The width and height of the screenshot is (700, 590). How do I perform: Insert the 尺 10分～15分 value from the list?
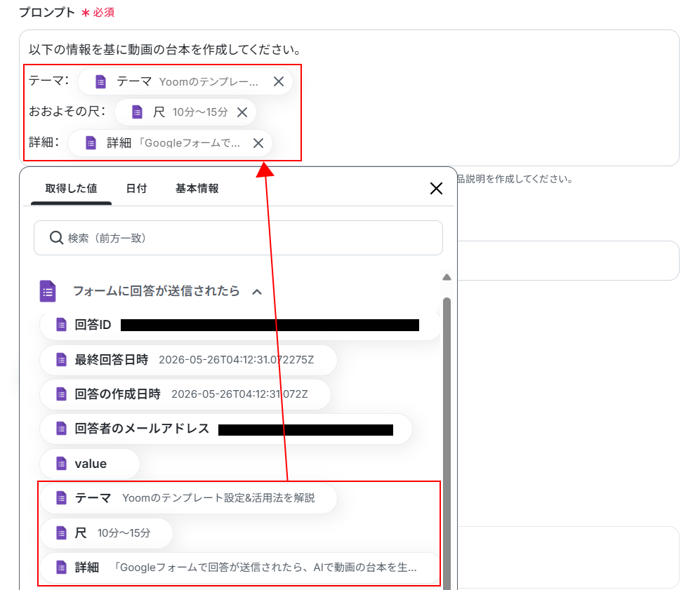click(106, 533)
